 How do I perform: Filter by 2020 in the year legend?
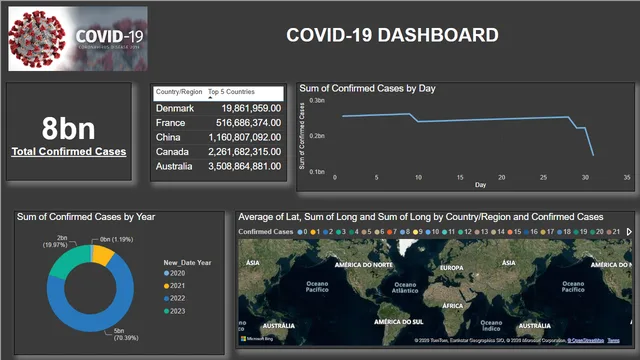click(x=175, y=273)
